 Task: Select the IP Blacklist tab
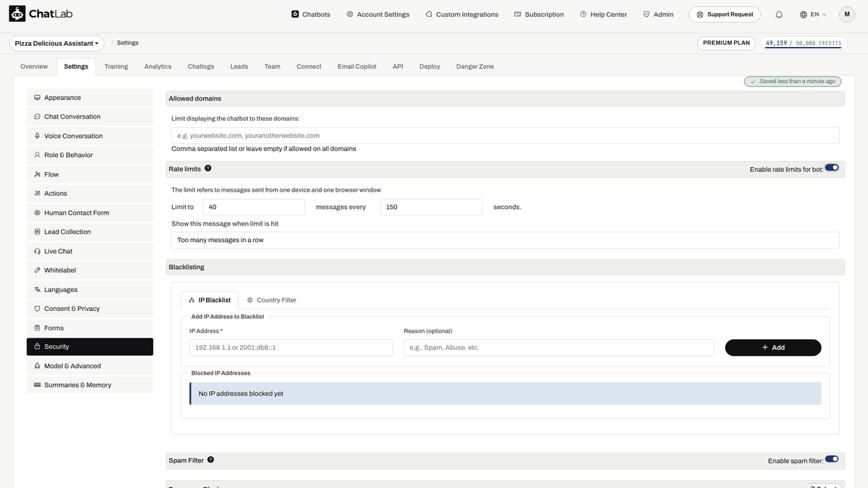[x=210, y=300]
